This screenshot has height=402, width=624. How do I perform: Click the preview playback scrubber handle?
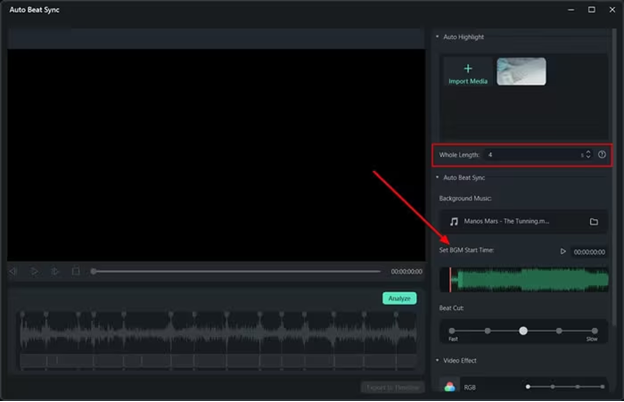pos(93,271)
